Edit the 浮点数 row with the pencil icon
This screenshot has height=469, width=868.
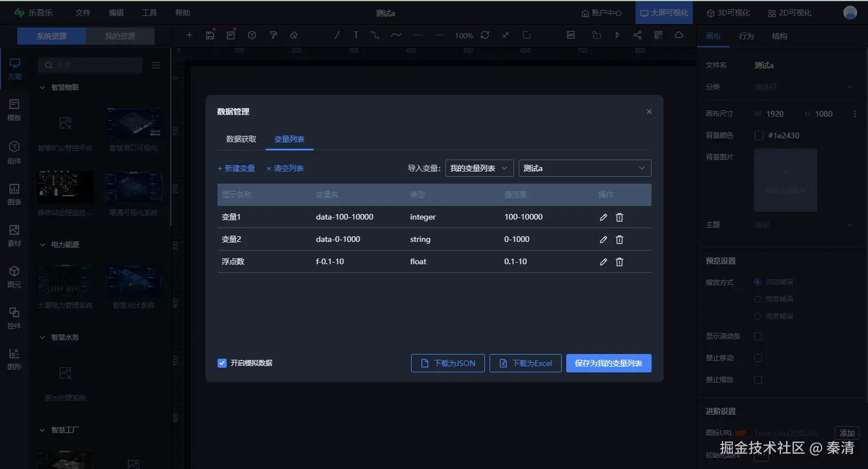tap(603, 262)
